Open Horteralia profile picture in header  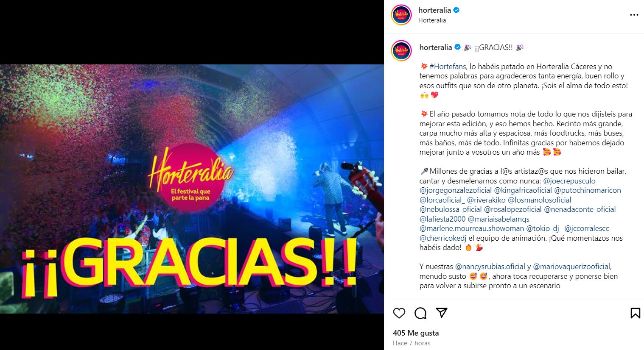pyautogui.click(x=401, y=15)
